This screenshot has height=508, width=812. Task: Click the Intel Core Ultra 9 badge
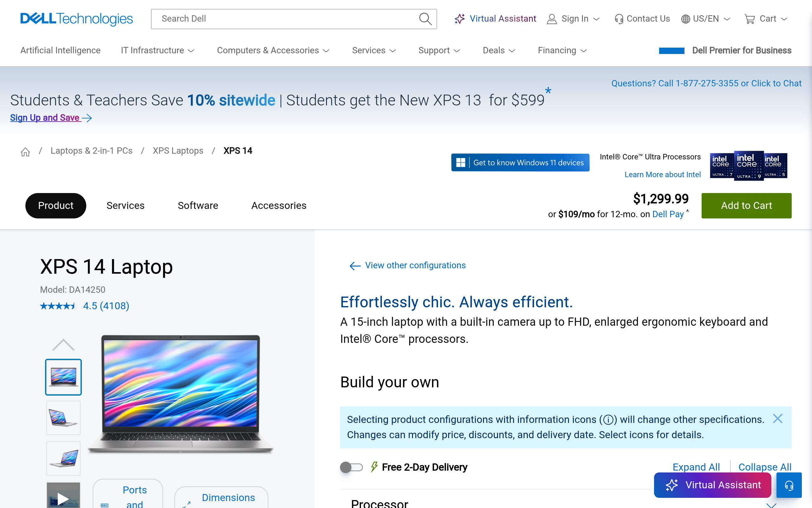coord(749,166)
